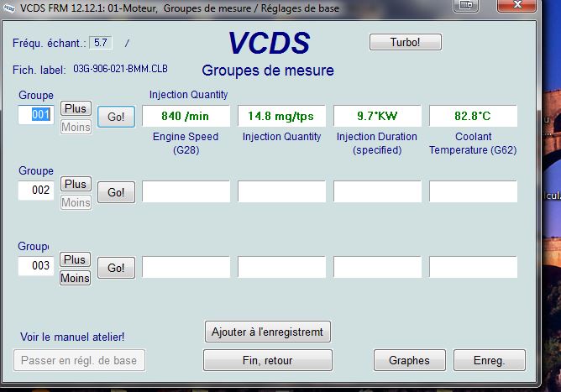Click the Coolant Temperature (G62) label
The image size is (561, 392).
pyautogui.click(x=473, y=143)
